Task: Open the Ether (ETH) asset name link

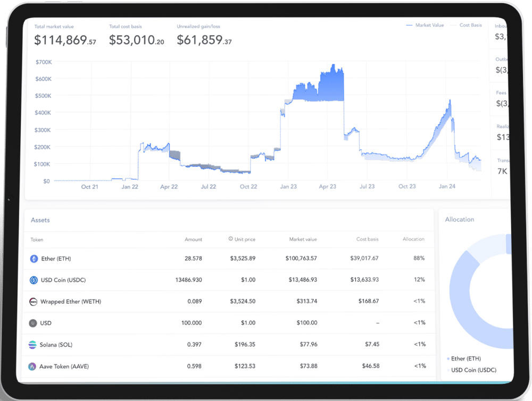Action: click(x=56, y=259)
